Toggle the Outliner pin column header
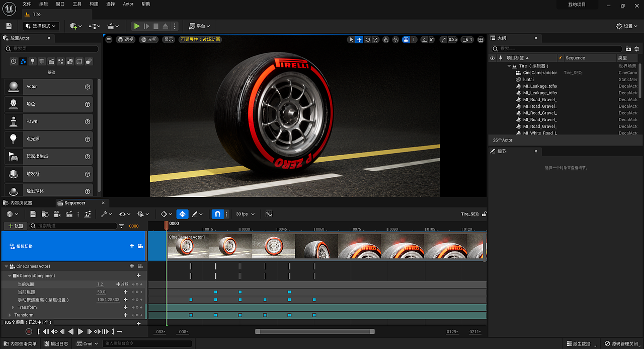The image size is (644, 349). point(501,58)
